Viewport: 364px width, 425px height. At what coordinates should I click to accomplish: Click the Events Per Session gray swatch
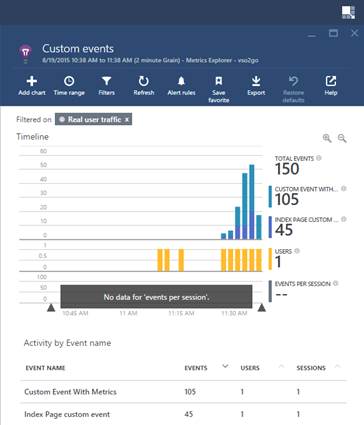pyautogui.click(x=270, y=291)
